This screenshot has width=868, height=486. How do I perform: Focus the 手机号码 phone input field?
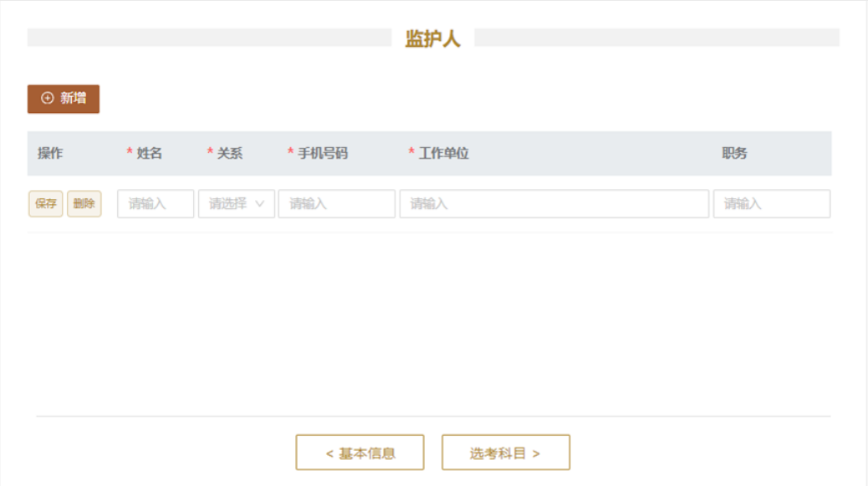[336, 204]
